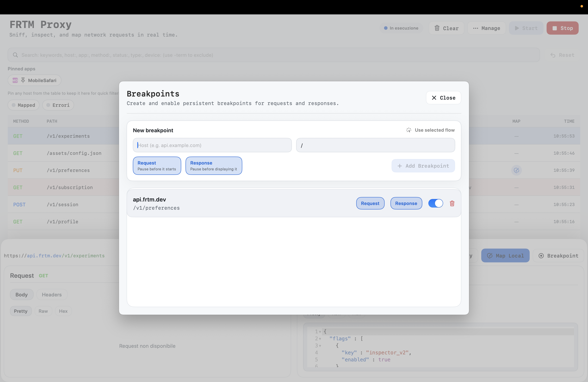Toggle the Response pause option for the new breakpoint
Screen dimensions: 588x382
[x=213, y=166]
